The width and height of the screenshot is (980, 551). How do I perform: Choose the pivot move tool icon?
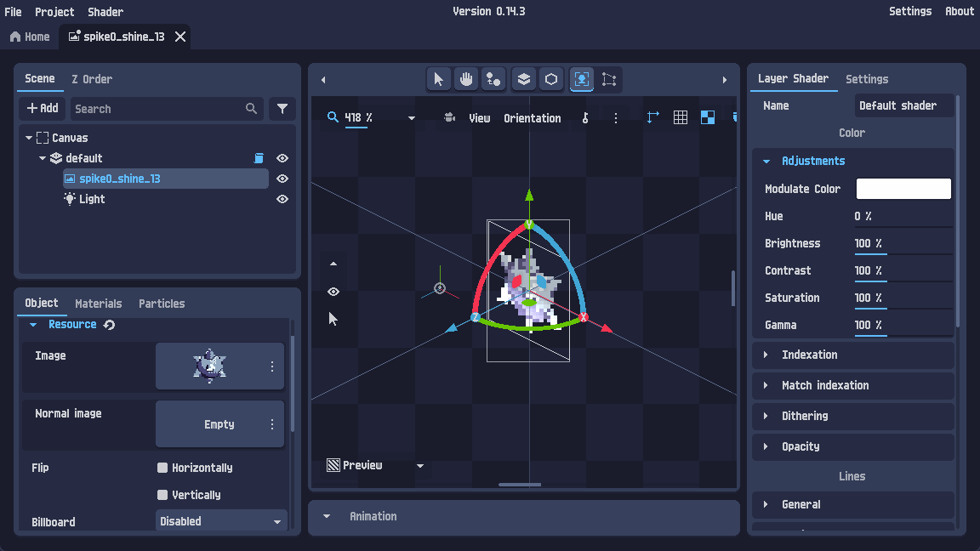[493, 79]
